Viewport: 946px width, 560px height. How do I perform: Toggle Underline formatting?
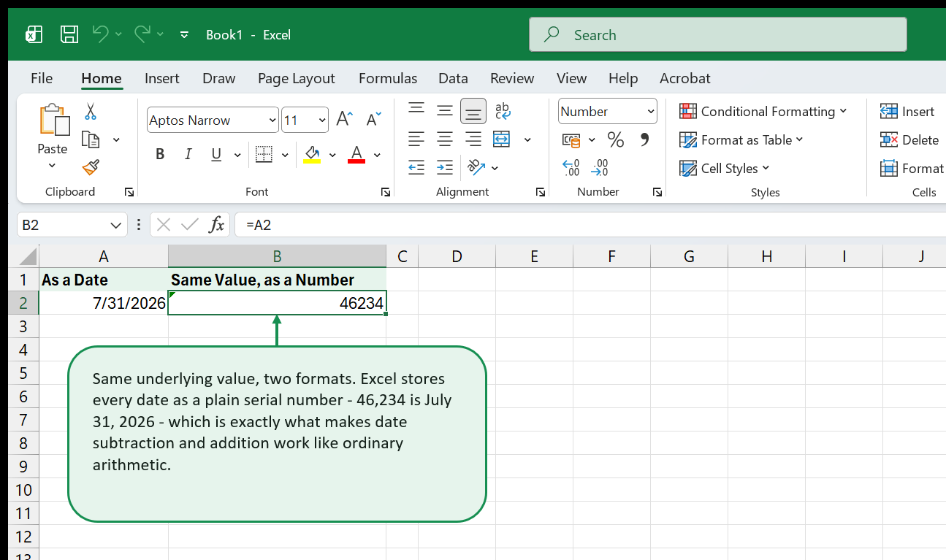point(216,154)
